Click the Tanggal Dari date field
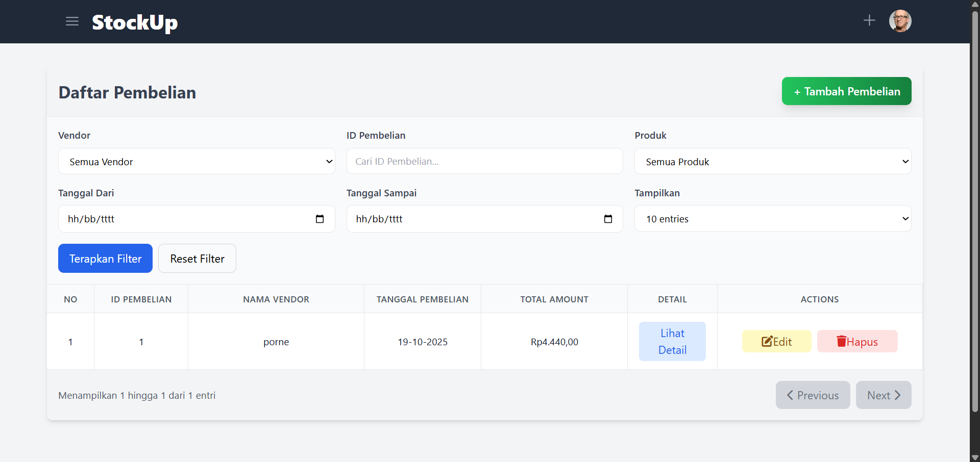This screenshot has height=462, width=980. coord(184,219)
